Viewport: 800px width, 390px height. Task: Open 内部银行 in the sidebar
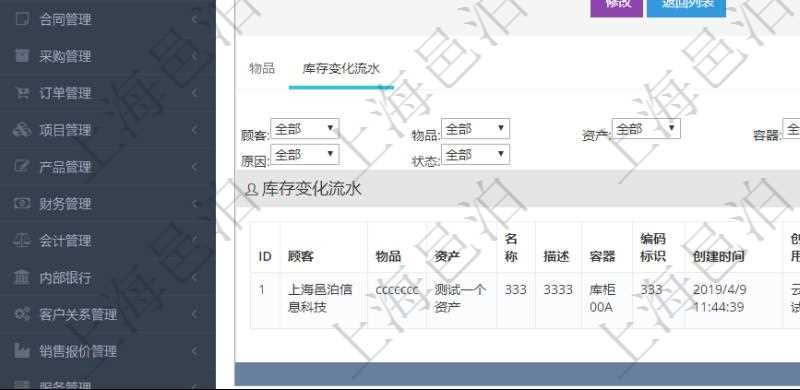pos(108,277)
